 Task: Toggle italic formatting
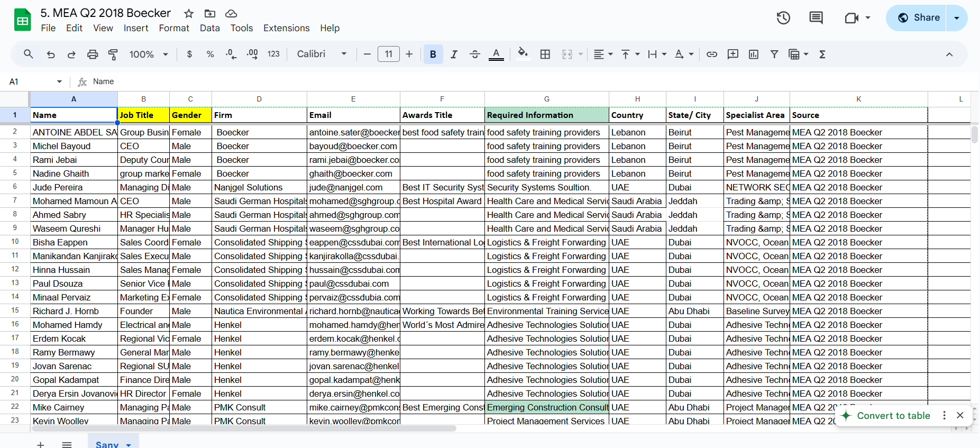tap(454, 54)
